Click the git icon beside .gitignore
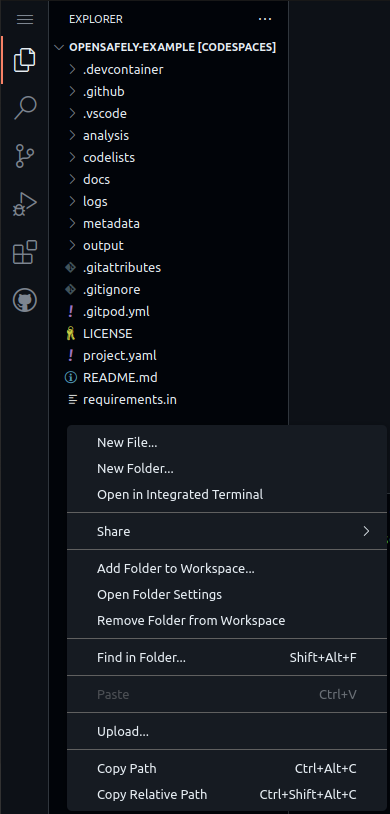Screen dimensions: 390x814 coord(70,289)
